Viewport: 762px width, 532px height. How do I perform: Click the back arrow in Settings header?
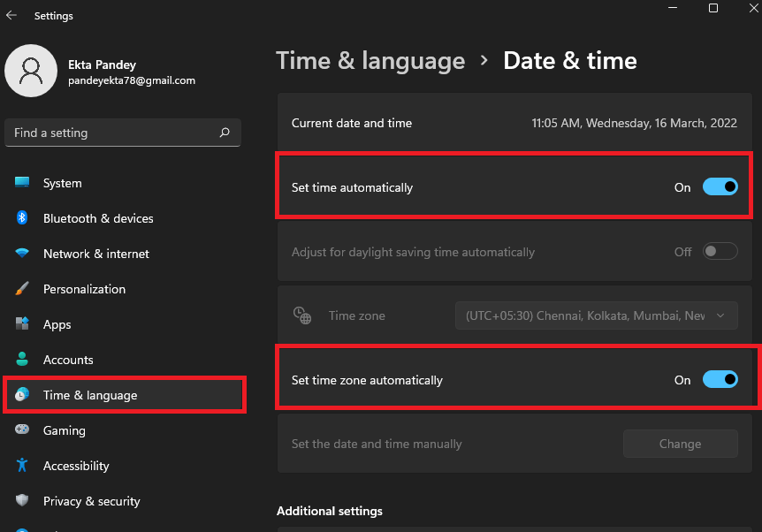coord(11,15)
